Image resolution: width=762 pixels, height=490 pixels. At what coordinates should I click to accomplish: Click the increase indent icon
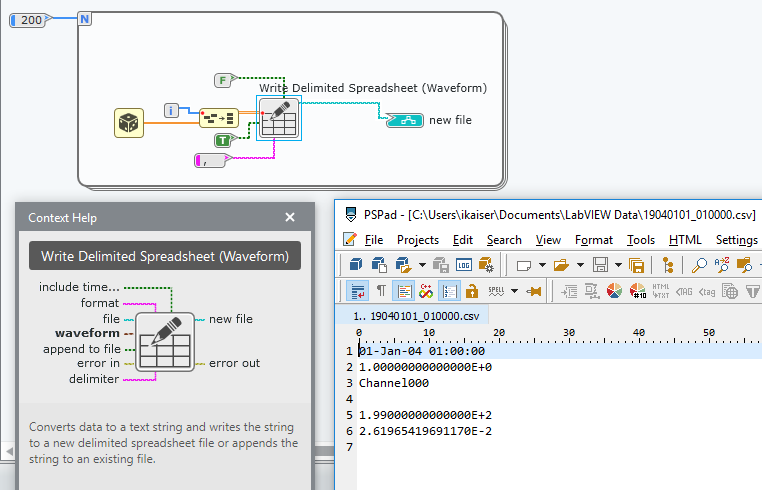(569, 291)
